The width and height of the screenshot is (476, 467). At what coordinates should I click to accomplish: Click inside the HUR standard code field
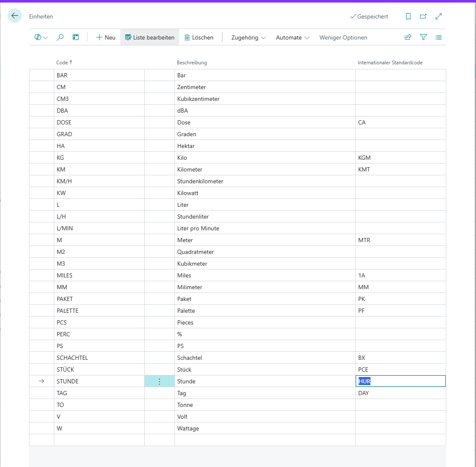tap(399, 381)
